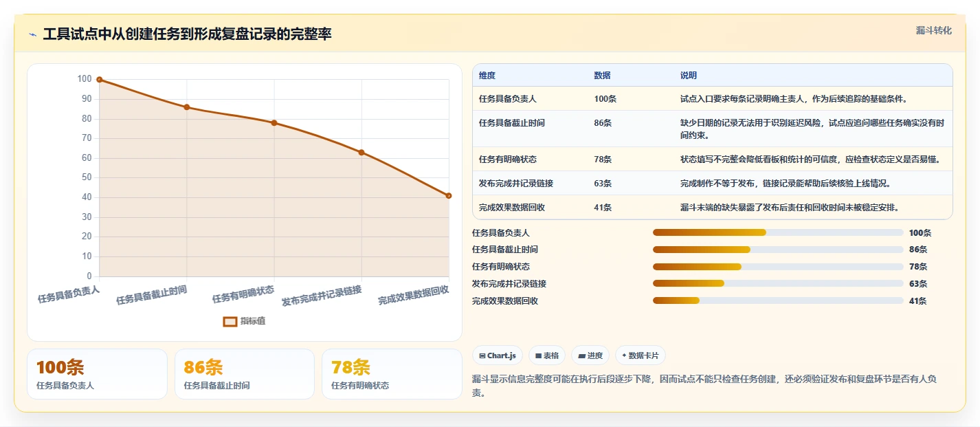Click the 41条 table data cell
Screen dimensions: 980x427
tap(603, 208)
